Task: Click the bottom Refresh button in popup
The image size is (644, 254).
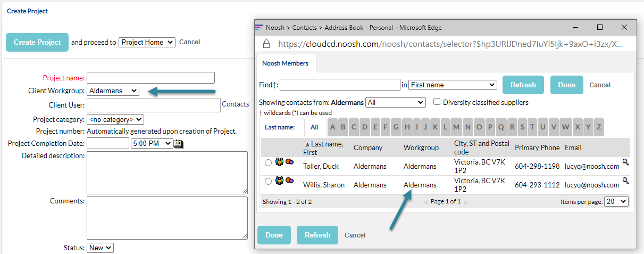Action: coord(317,235)
